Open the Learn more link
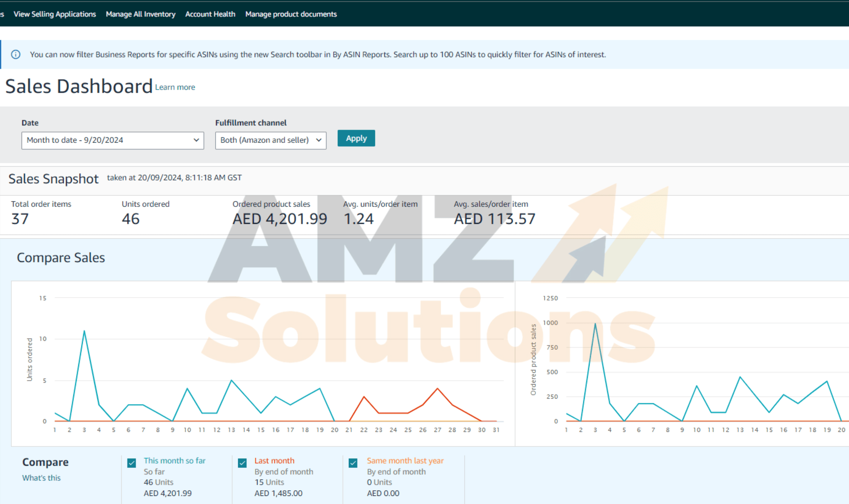Screen dimensions: 849x504 tap(175, 87)
